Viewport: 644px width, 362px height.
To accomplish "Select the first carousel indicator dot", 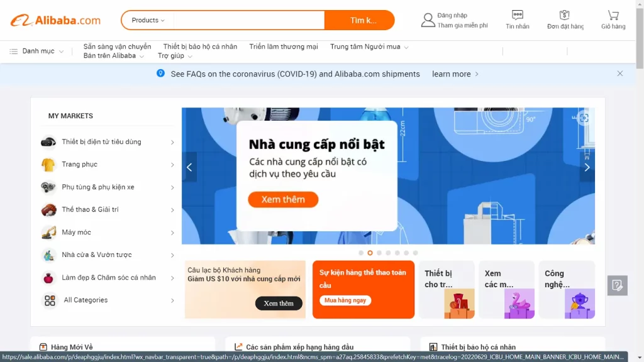I will click(x=361, y=253).
